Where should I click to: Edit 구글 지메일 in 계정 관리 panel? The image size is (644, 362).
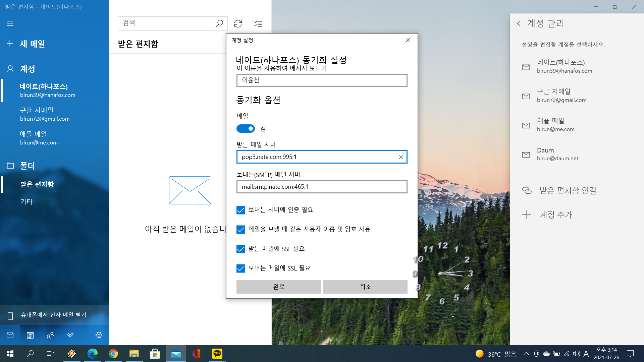577,96
